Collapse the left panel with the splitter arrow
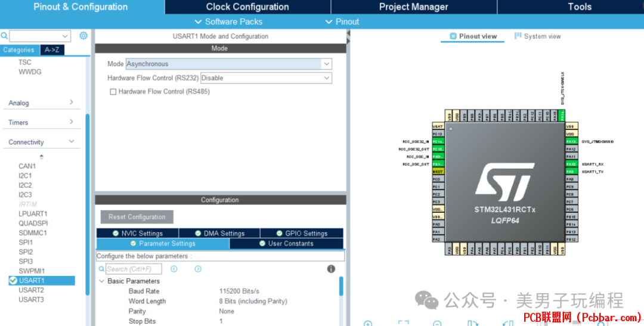 348,33
